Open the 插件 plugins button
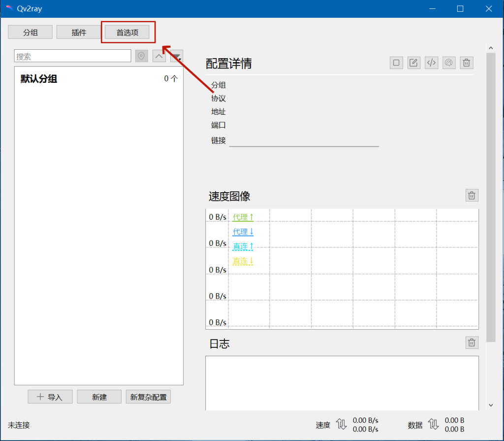The height and width of the screenshot is (441, 504). coord(79,32)
